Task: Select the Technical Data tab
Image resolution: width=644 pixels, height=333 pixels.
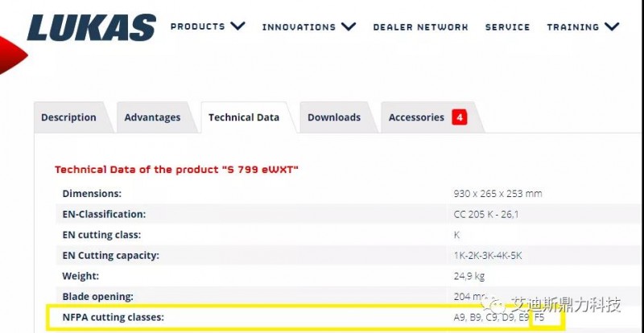Action: point(244,117)
